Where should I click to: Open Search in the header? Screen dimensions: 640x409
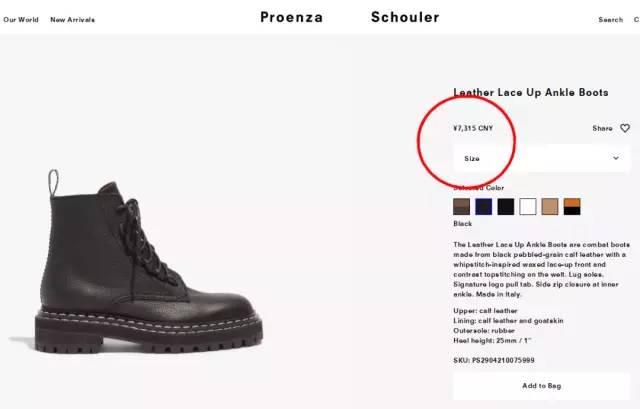(611, 20)
